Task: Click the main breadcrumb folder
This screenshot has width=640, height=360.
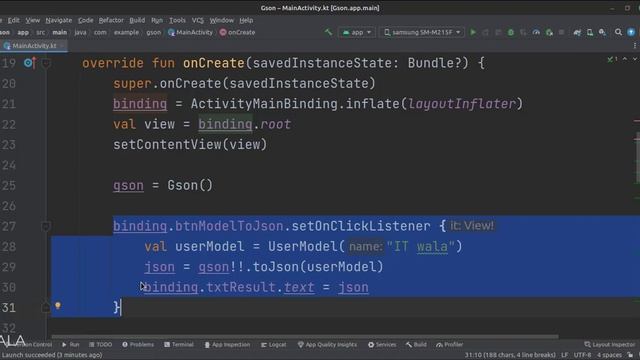Action: pos(60,32)
